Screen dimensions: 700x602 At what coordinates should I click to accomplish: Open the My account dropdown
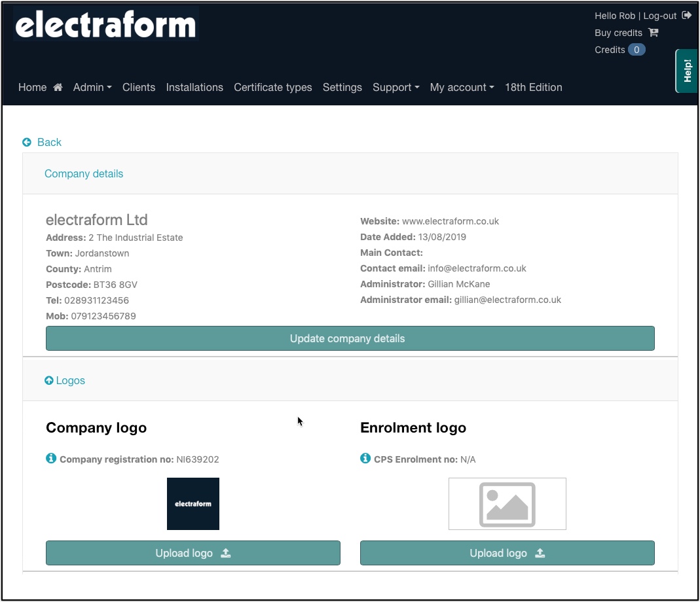click(462, 87)
